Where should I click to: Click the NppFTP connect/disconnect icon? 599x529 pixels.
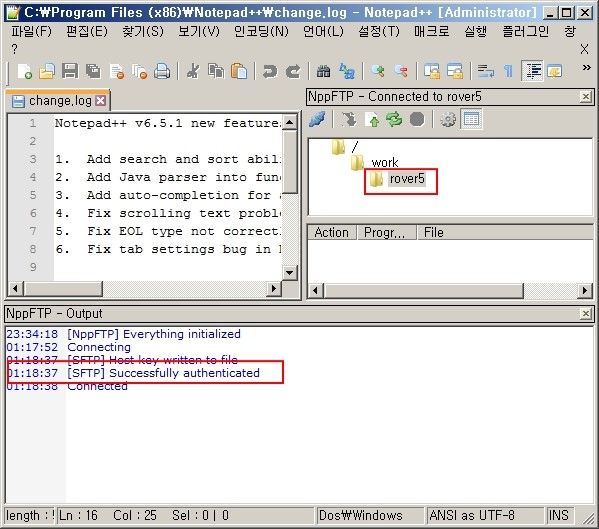tap(317, 120)
